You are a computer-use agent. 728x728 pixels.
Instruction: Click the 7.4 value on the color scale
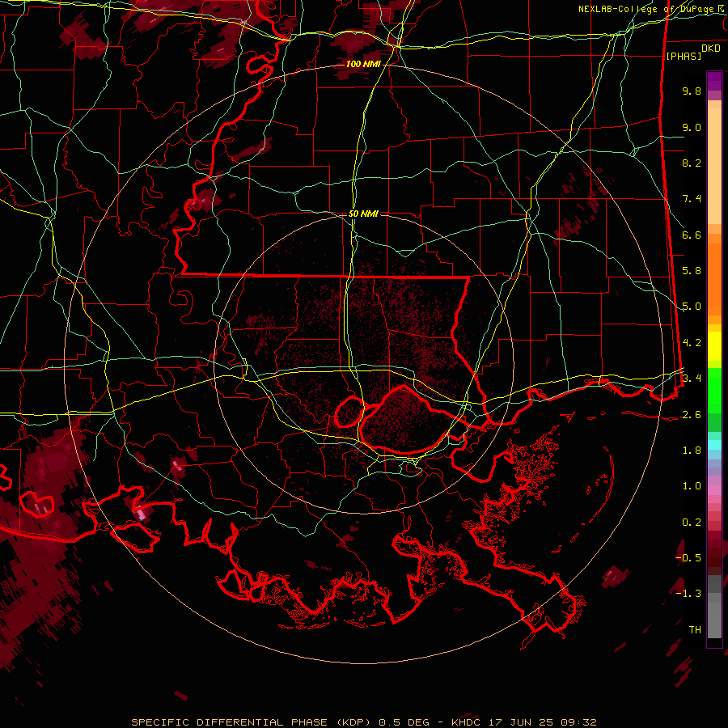[692, 199]
